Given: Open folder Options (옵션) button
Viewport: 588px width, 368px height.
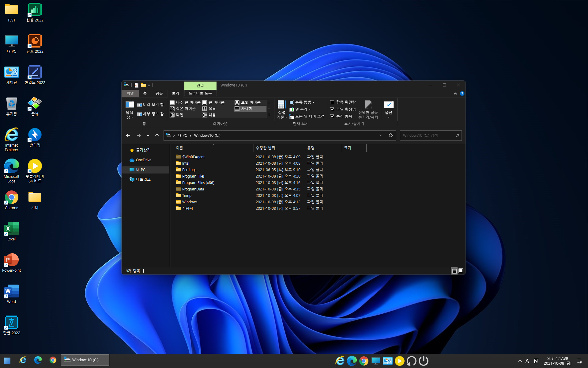Looking at the screenshot, I should click(x=389, y=110).
